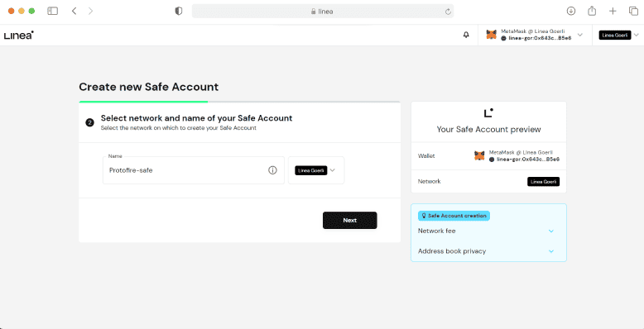Click the Protofire-safe name input field
Image resolution: width=644 pixels, height=329 pixels.
[x=194, y=170]
